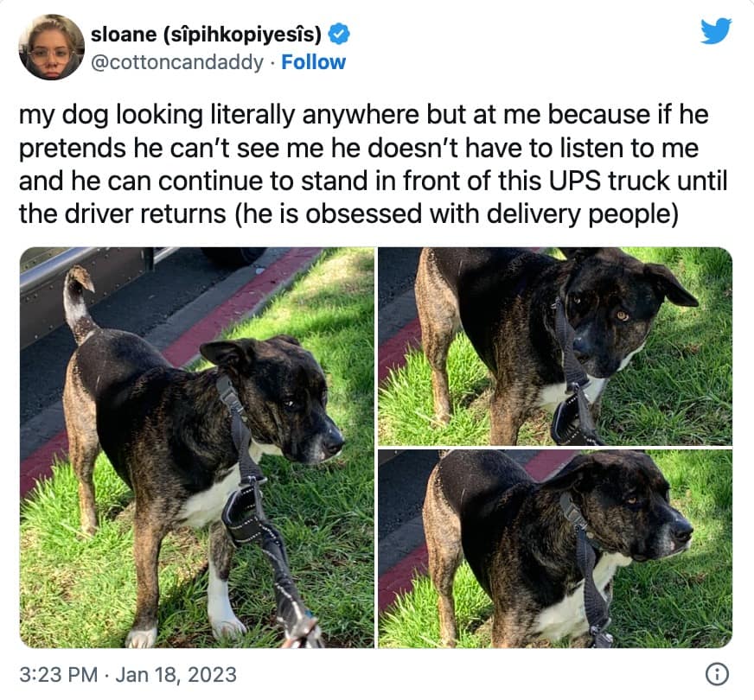Viewport: 754px width, 700px height.
Task: Click the tweet text about the UPS truck
Action: tap(373, 164)
